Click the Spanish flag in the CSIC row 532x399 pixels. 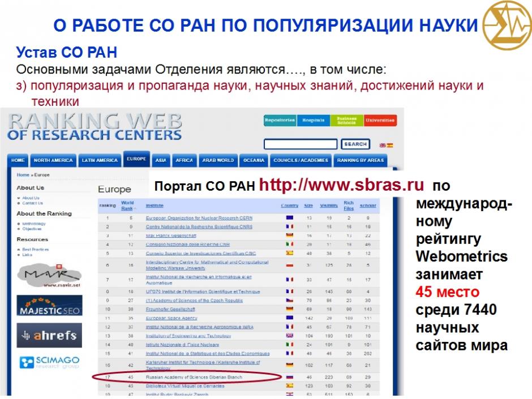pos(289,253)
